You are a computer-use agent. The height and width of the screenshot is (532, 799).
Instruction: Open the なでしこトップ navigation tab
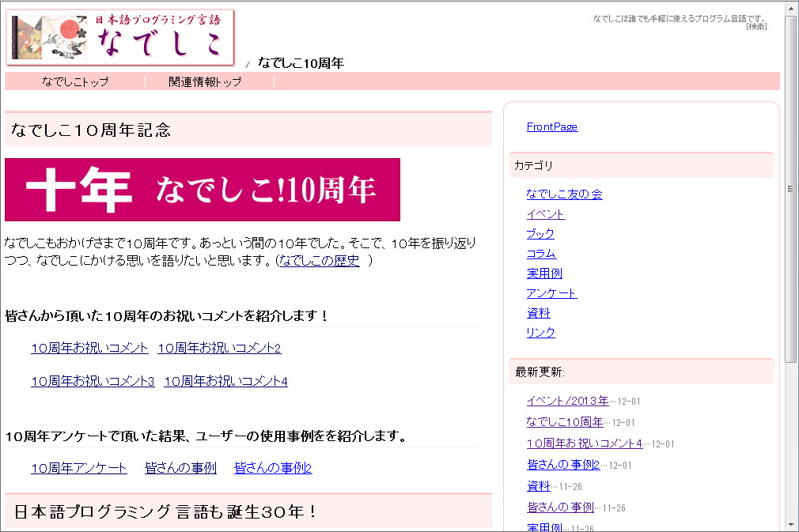click(76, 81)
